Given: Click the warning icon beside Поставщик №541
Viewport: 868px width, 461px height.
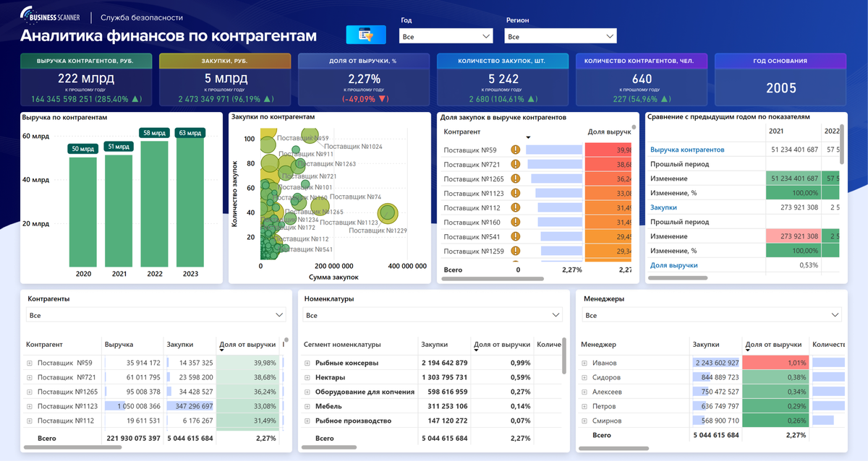Looking at the screenshot, I should [x=515, y=236].
